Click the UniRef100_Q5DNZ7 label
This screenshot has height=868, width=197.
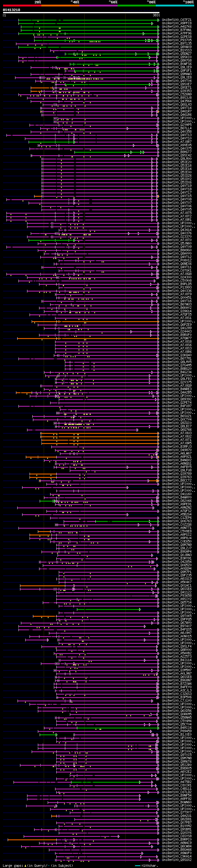(x=177, y=54)
